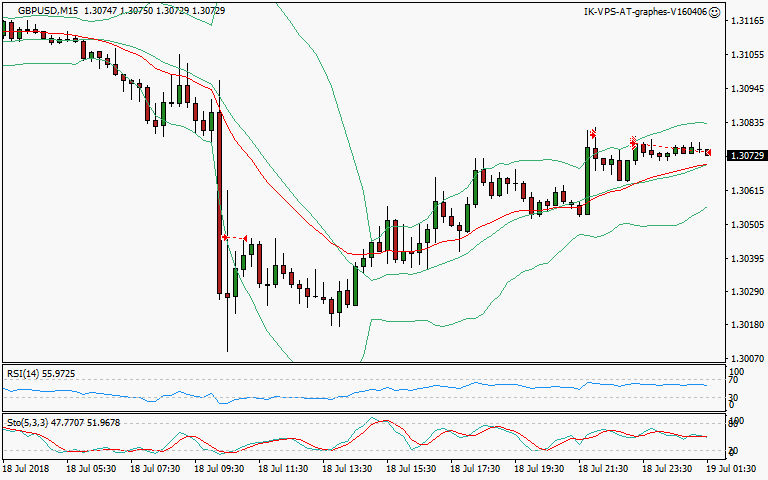Click the 1.30180 price scale value
The image size is (768, 480).
(747, 325)
